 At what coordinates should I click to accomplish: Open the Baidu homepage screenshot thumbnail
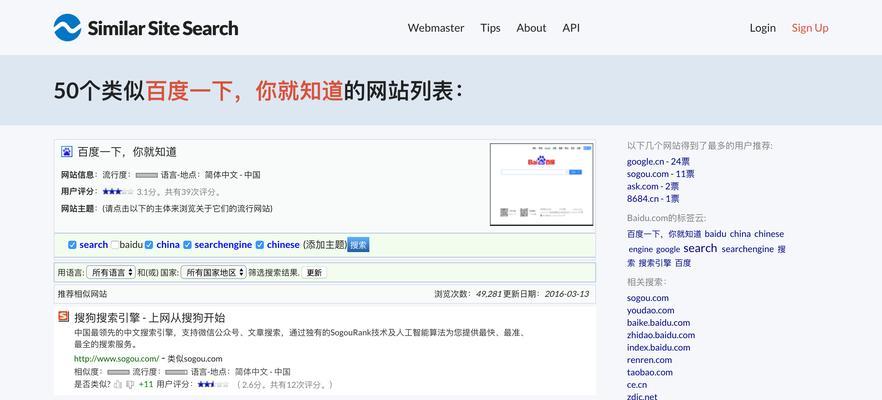tap(542, 185)
